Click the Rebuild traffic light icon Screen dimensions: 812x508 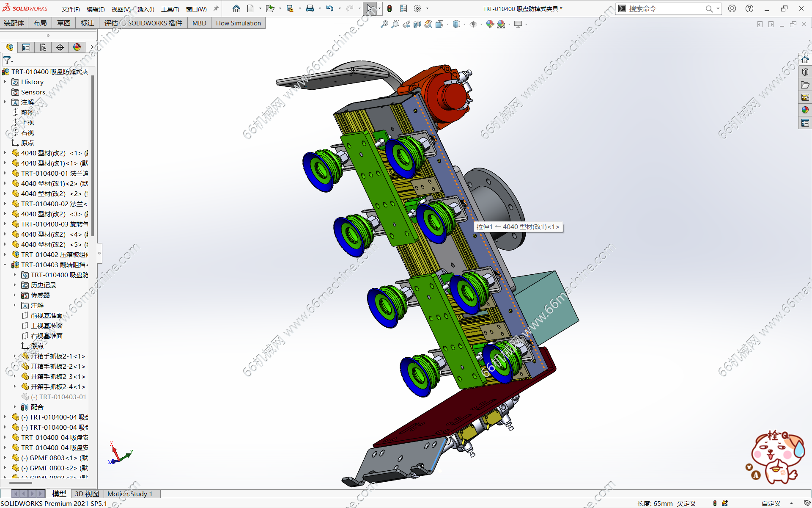[x=390, y=8]
